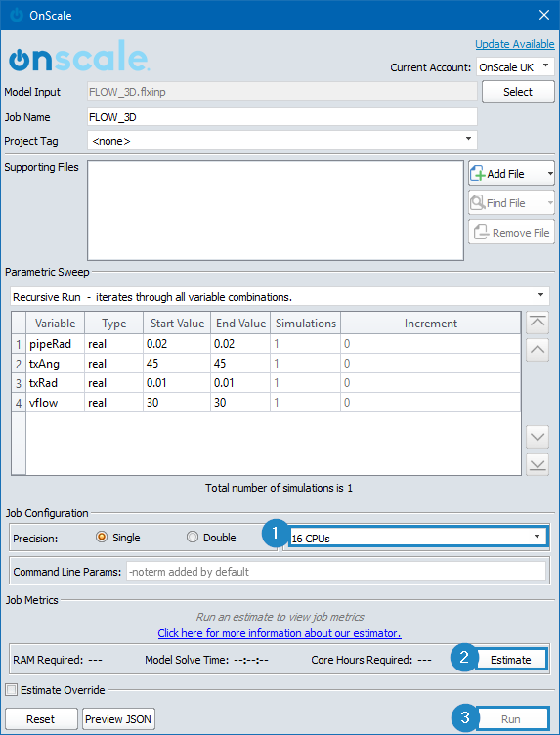Select Double precision radio button
Screen dimensions: 560x735
tap(193, 538)
